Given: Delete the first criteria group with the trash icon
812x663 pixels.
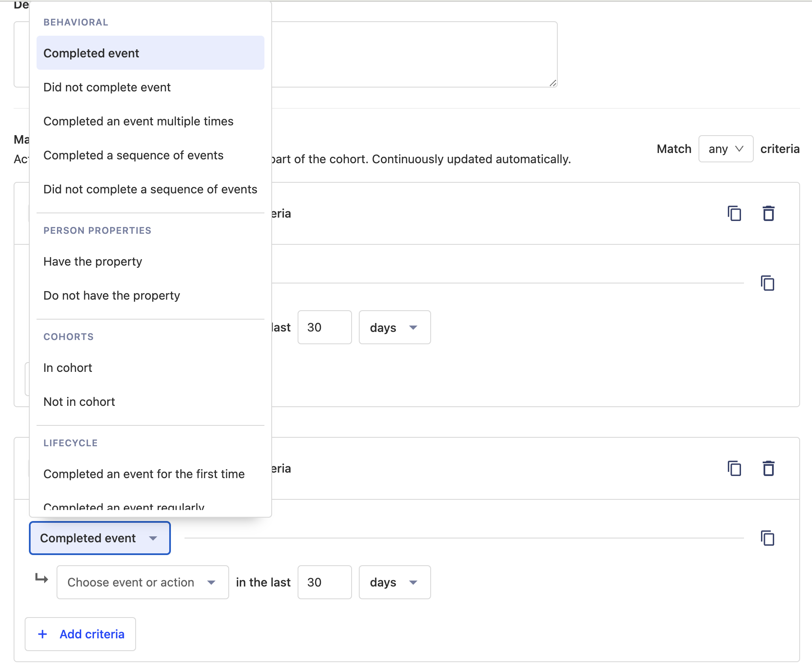Looking at the screenshot, I should [x=768, y=213].
